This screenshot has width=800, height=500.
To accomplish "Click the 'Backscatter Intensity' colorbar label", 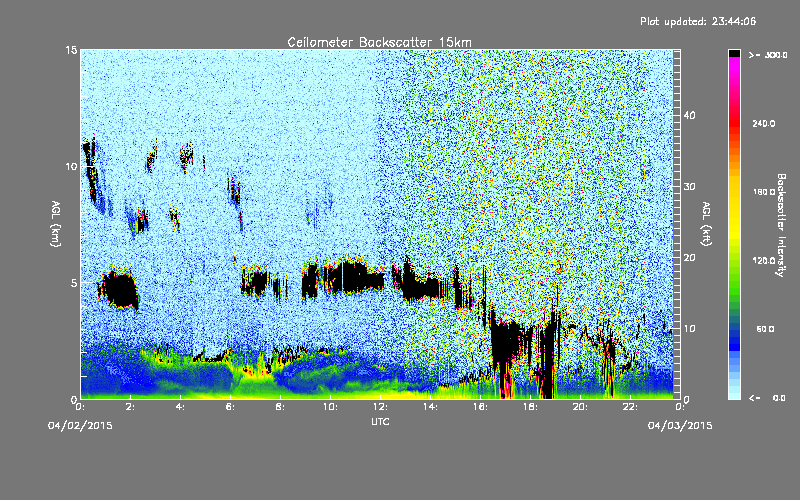I will click(781, 225).
